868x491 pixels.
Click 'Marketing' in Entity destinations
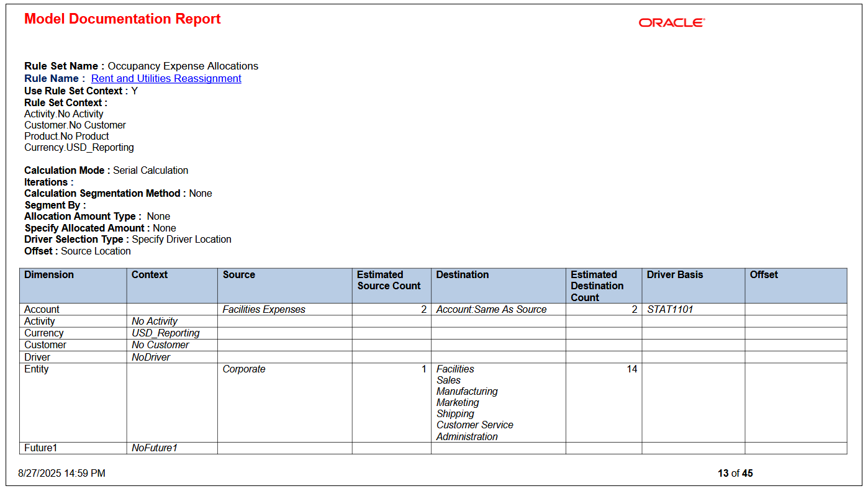click(x=458, y=402)
